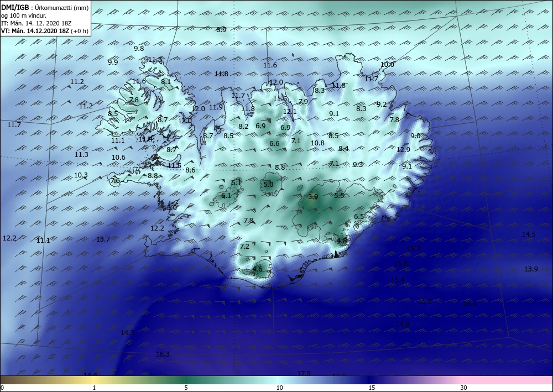This screenshot has width=553, height=392.
Task: Click the map value 12.1
Action: [x=290, y=111]
